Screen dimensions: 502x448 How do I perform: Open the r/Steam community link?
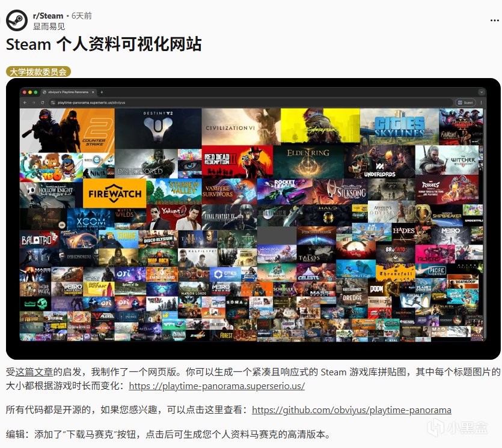click(x=48, y=16)
